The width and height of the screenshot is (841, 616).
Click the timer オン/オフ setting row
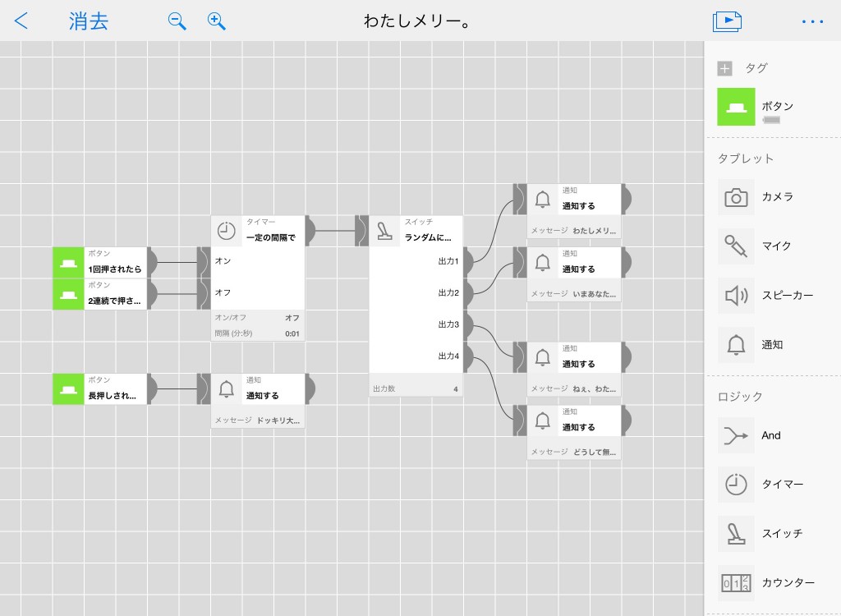point(258,318)
